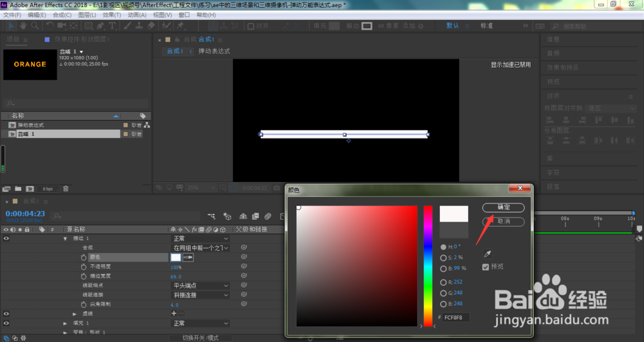Viewport: 644px width, 342px height.
Task: Select the Pen tool
Action: (100, 26)
